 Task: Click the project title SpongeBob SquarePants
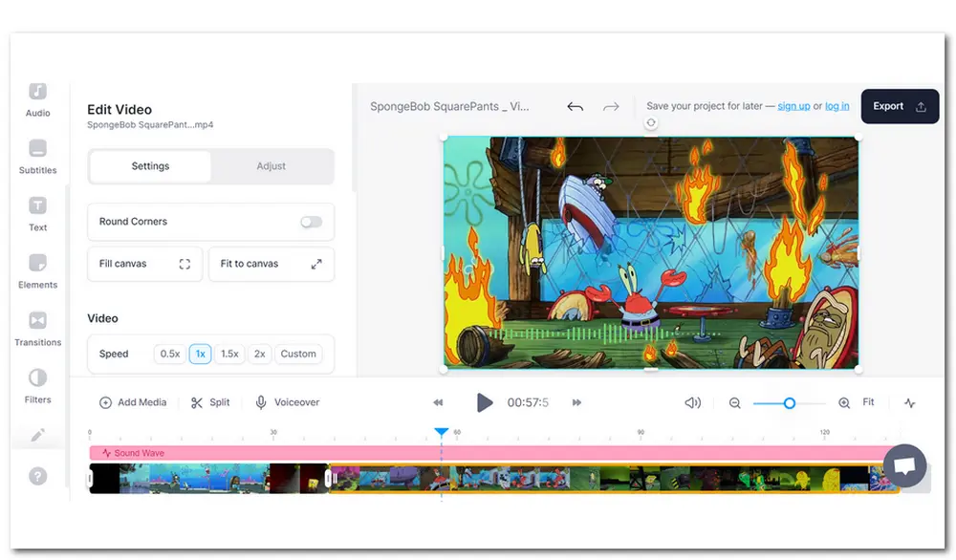(449, 107)
